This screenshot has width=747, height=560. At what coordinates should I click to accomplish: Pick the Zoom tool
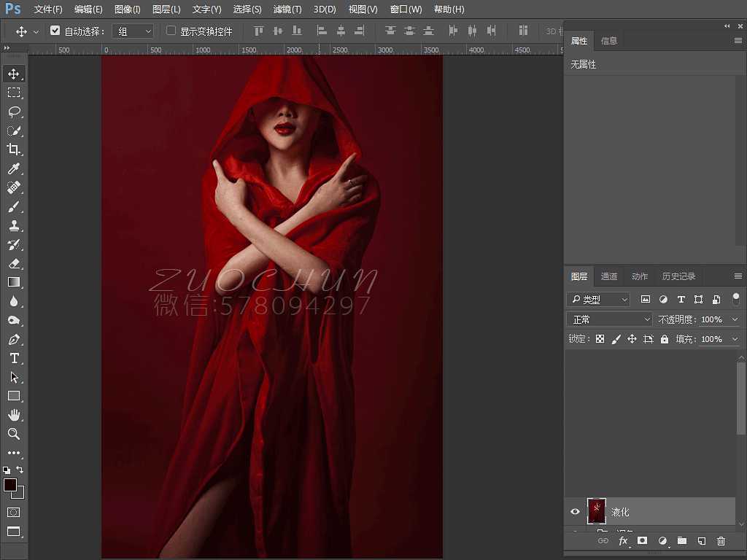[15, 434]
